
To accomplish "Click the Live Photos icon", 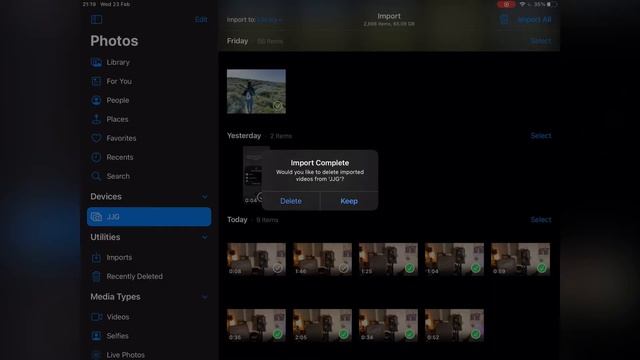I will click(x=96, y=355).
